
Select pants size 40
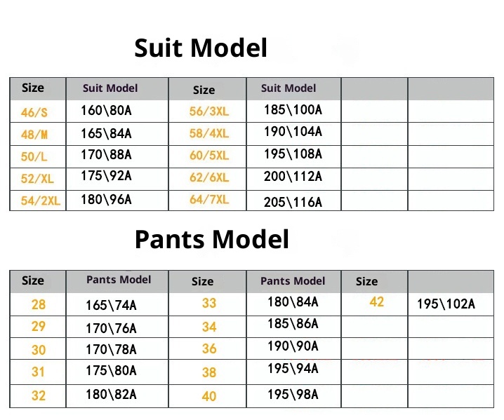209,396
